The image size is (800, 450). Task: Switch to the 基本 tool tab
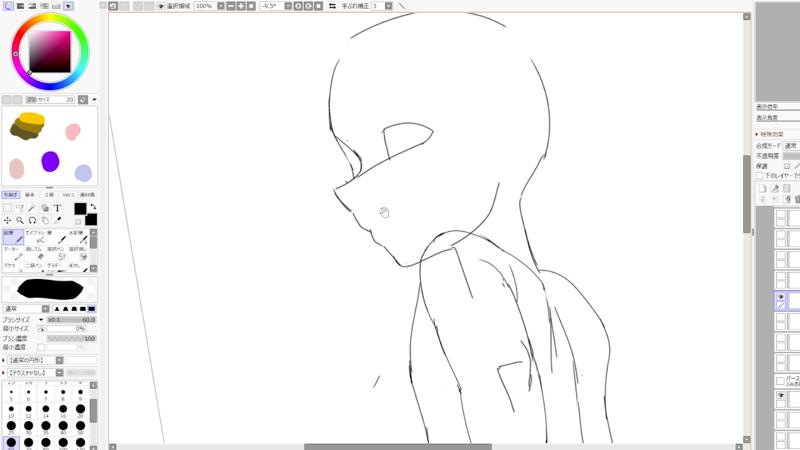[x=30, y=195]
